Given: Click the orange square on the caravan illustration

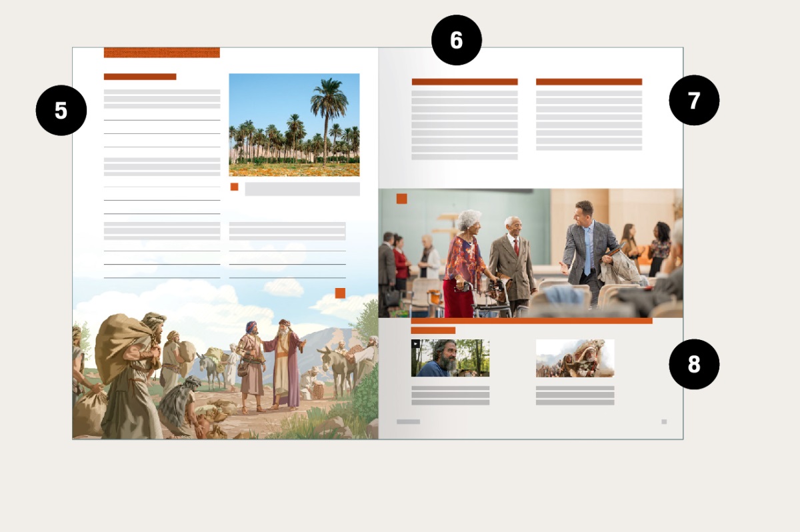Looking at the screenshot, I should coord(340,293).
